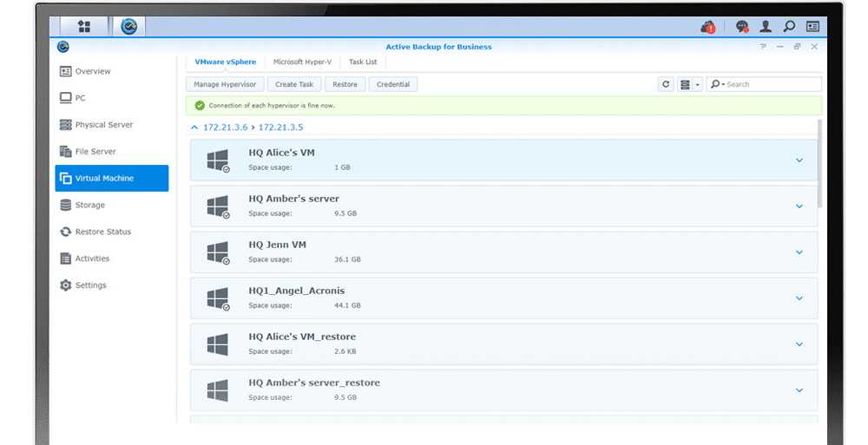The image size is (868, 445).
Task: Click Windows icon of HQ Amber's server_restore
Action: [218, 390]
